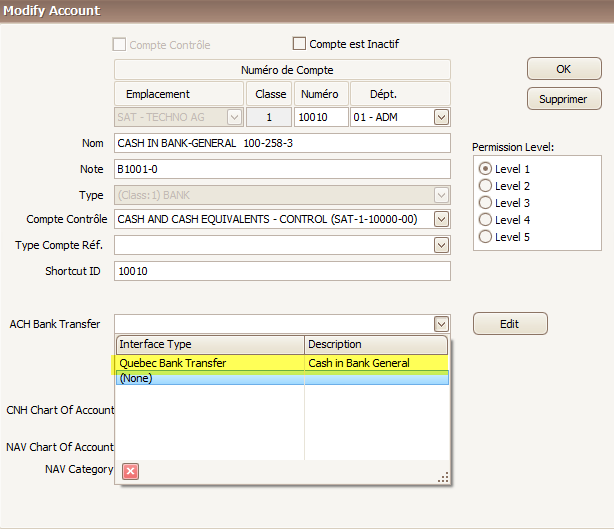Click the red X close icon in dropdown popup
This screenshot has width=614, height=529.
(x=130, y=471)
